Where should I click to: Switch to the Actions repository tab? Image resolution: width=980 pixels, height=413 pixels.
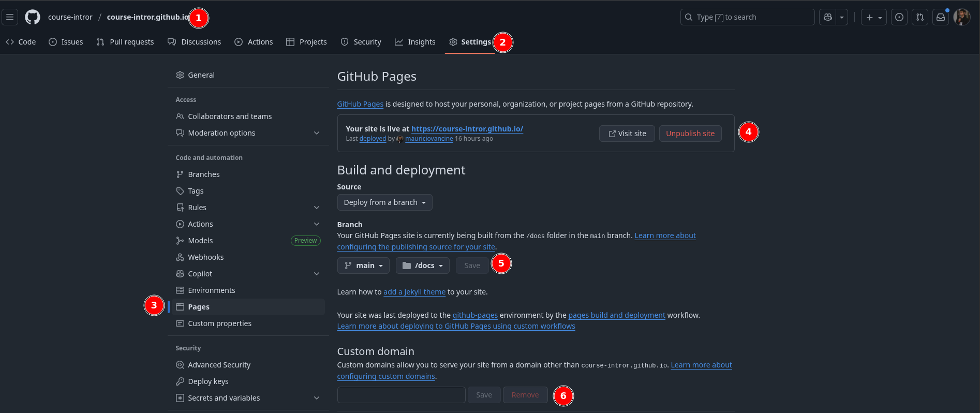click(254, 42)
